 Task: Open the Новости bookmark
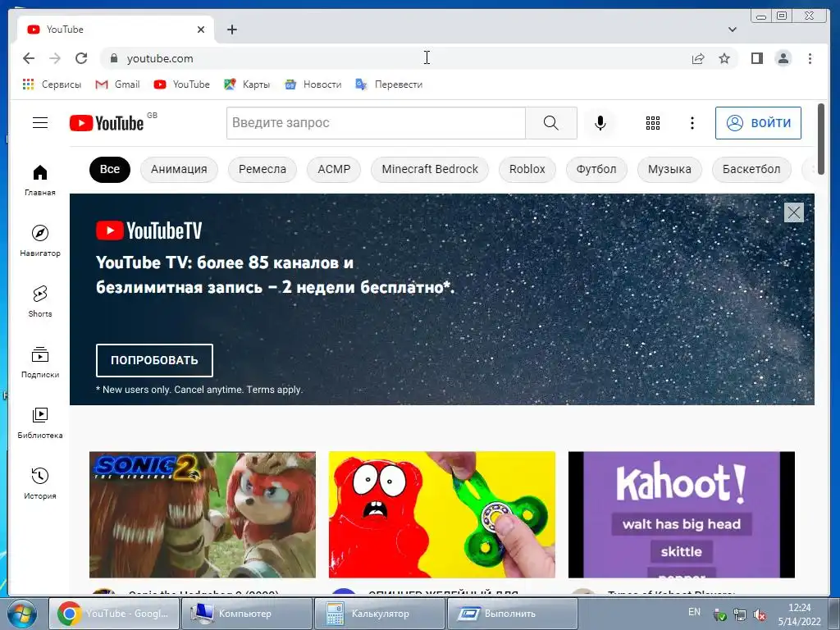click(x=313, y=84)
